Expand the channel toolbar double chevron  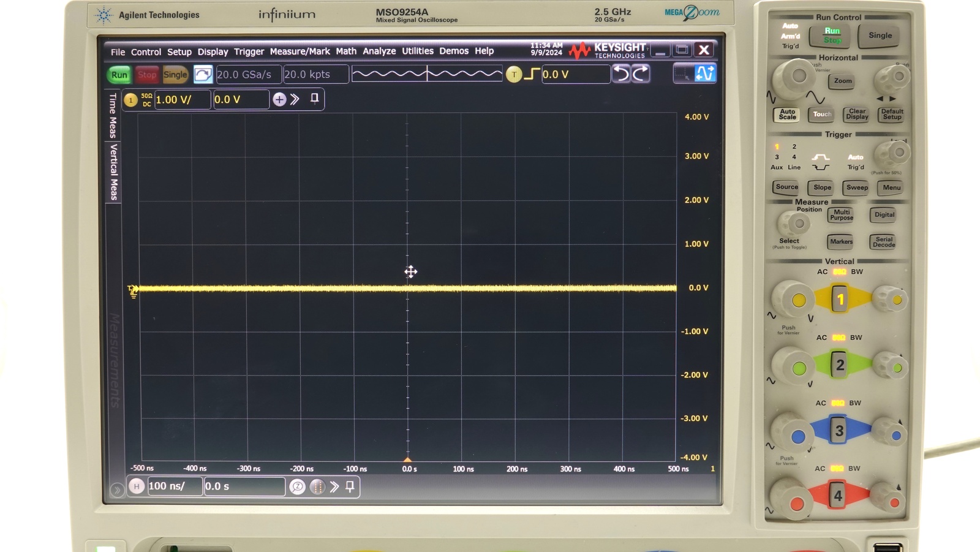tap(295, 99)
